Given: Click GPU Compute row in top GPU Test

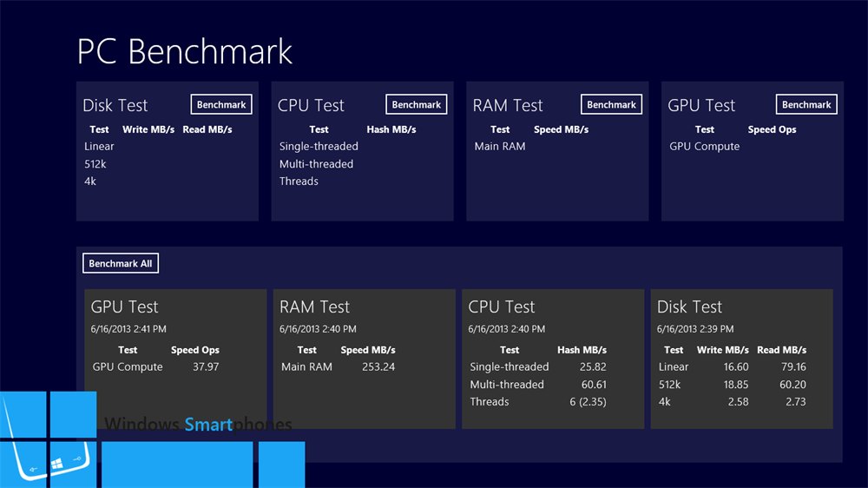Looking at the screenshot, I should click(x=753, y=146).
